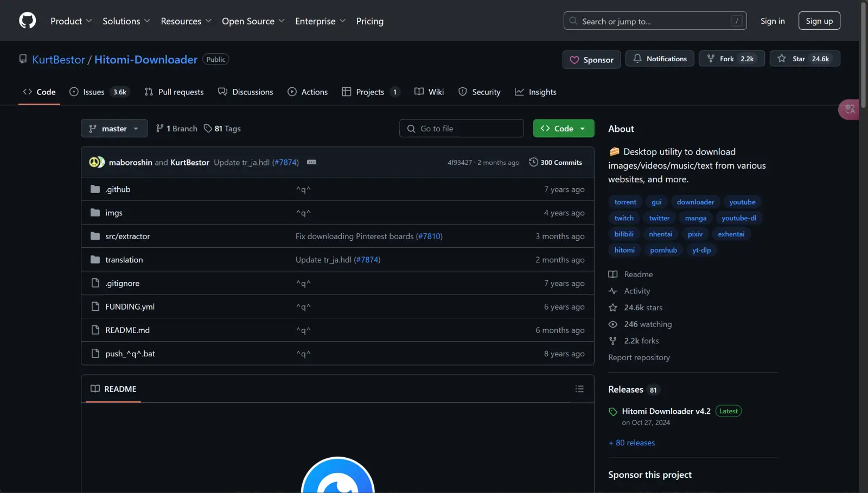Open the Product menu
Image resolution: width=868 pixels, height=493 pixels.
click(x=71, y=21)
